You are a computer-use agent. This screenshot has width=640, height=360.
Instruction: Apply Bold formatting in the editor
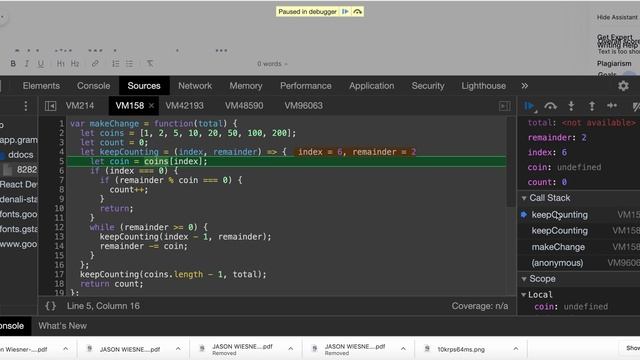pos(13,64)
